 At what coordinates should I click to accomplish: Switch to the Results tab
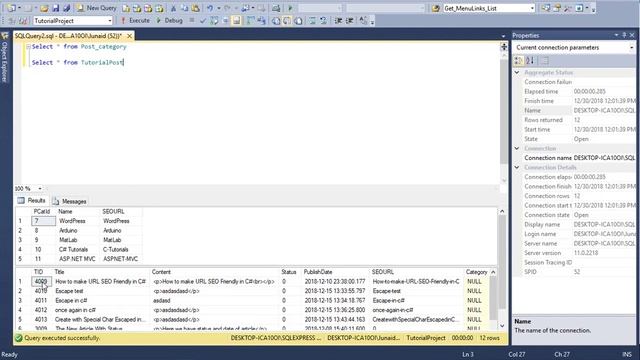coord(31,200)
